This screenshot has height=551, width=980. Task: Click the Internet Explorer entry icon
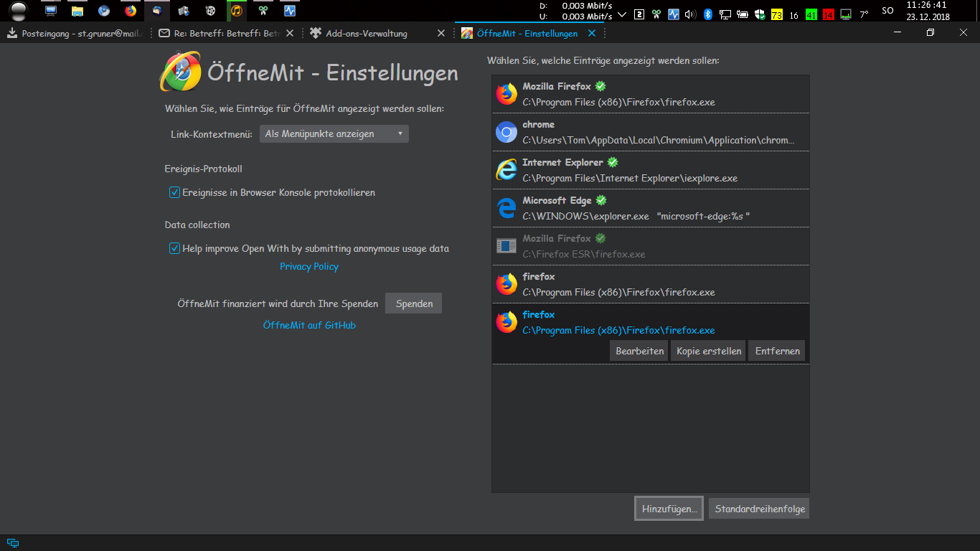507,170
